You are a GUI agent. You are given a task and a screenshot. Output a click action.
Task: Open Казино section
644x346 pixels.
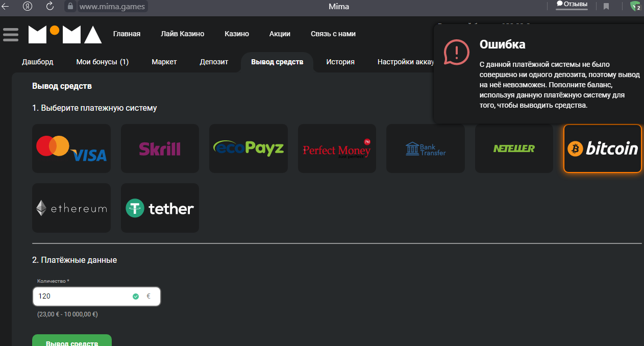point(237,34)
